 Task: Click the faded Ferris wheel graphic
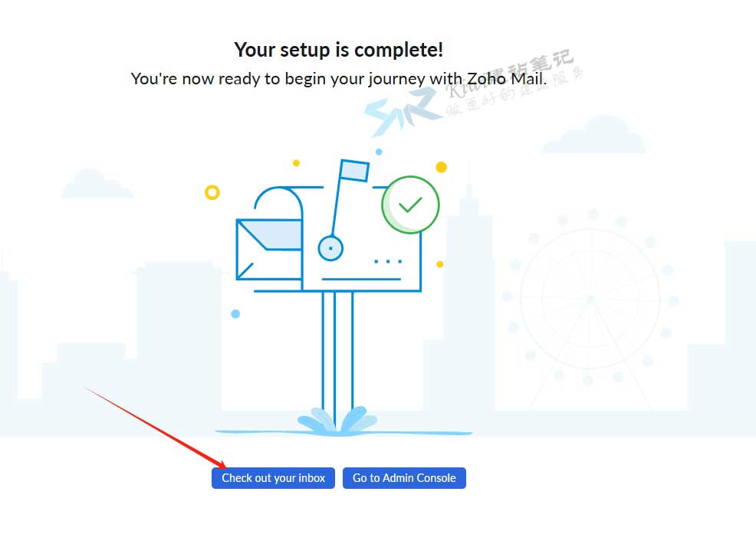(590, 299)
